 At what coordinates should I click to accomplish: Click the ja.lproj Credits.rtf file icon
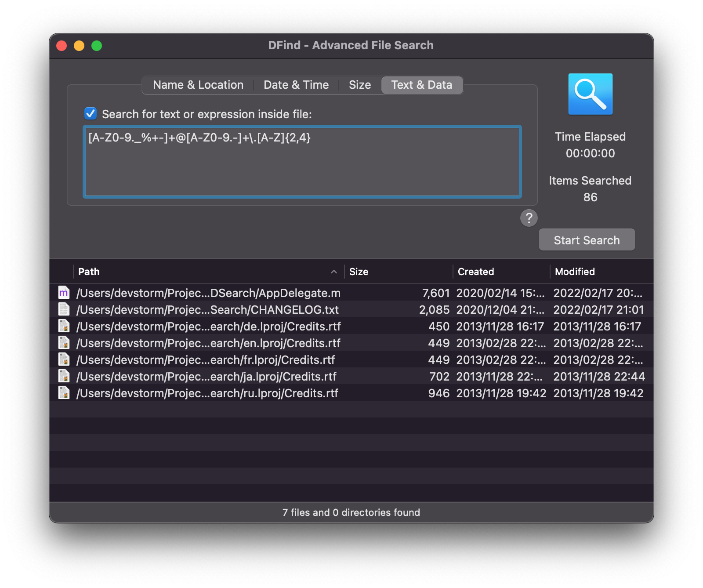(x=64, y=376)
